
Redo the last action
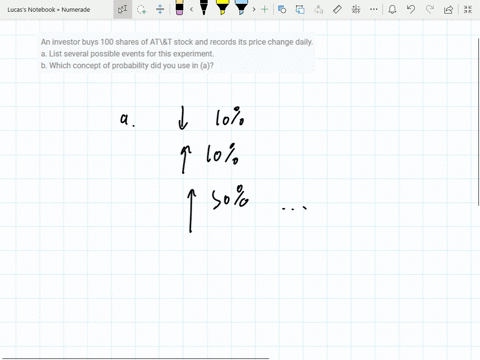(430, 9)
